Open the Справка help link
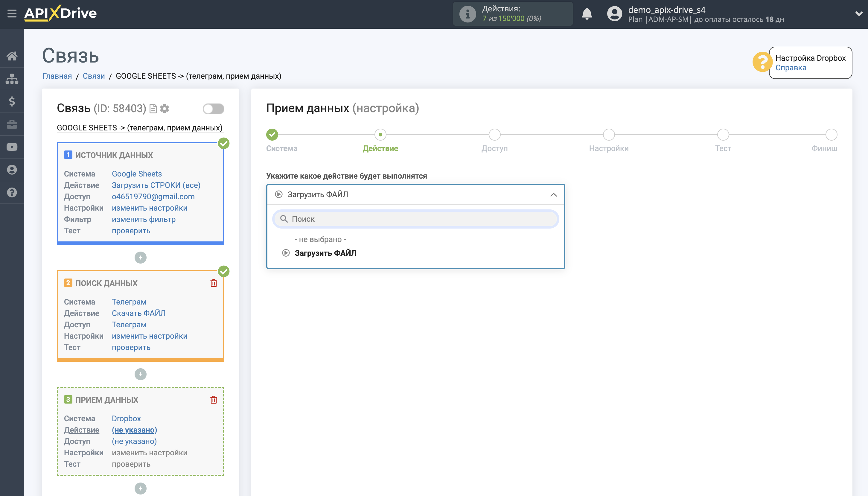This screenshot has height=496, width=868. [x=790, y=68]
